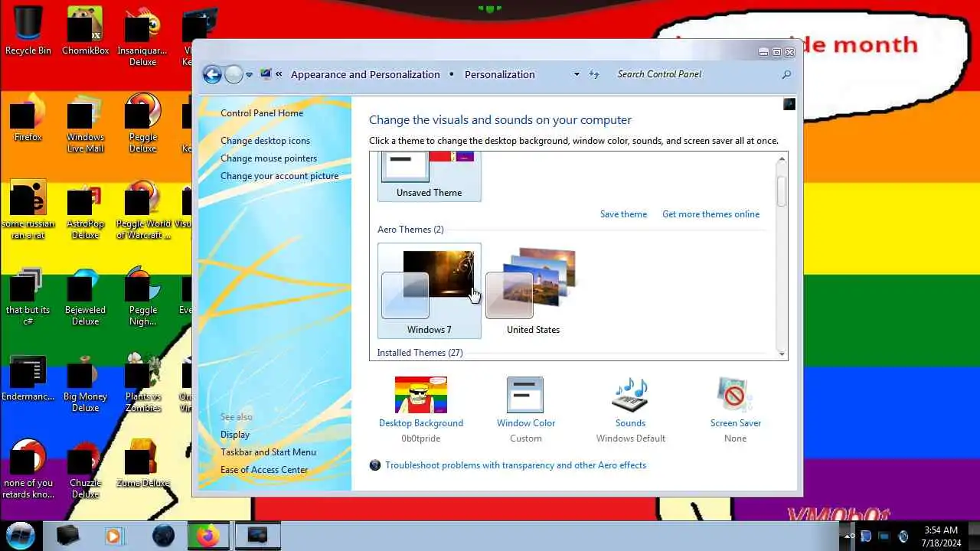The height and width of the screenshot is (551, 980).
Task: Expand the address bar chevron before Appearance
Action: click(279, 74)
